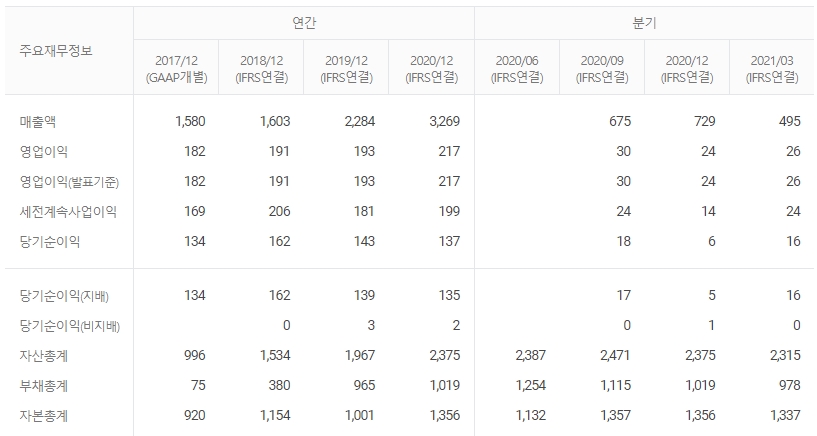The width and height of the screenshot is (817, 436).
Task: Click 매출액 value 1,603 for 2018/12
Action: [x=275, y=121]
